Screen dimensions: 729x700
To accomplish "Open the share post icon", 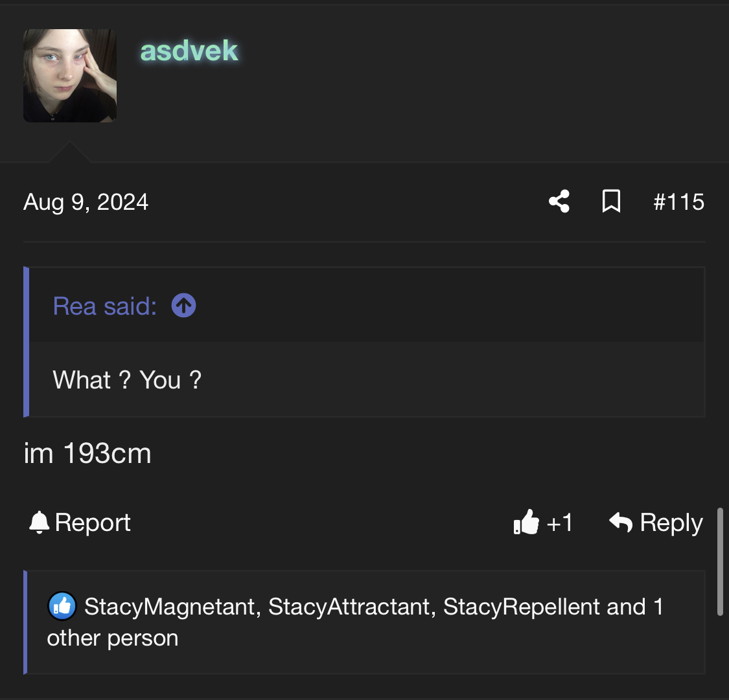I will pyautogui.click(x=559, y=201).
